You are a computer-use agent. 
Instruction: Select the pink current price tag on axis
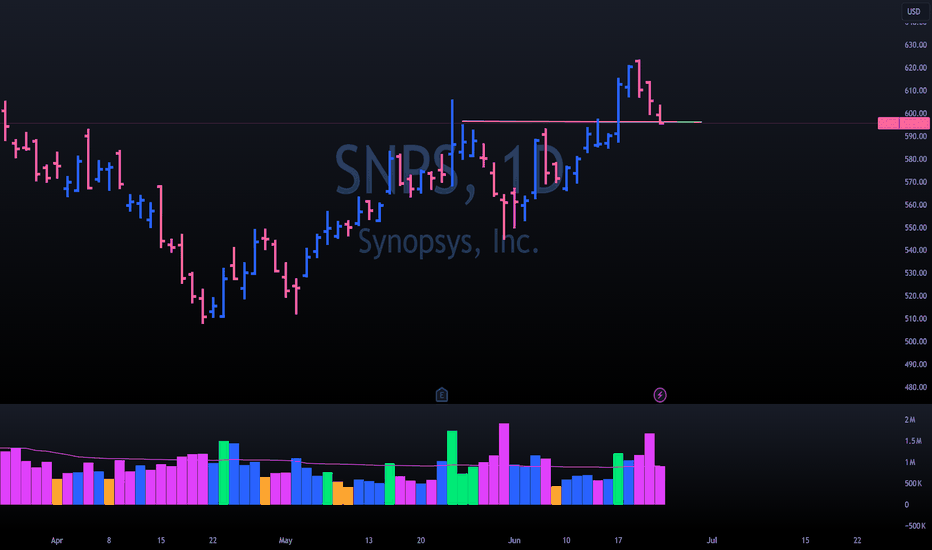(x=903, y=123)
